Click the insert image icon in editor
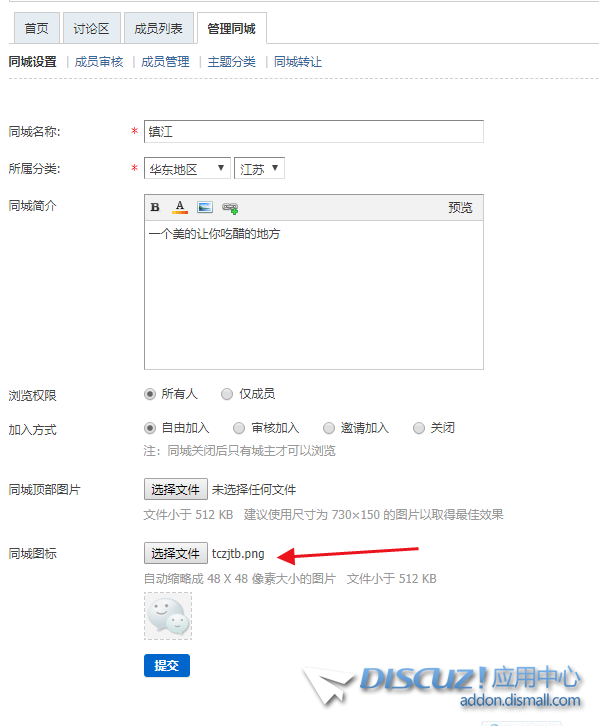This screenshot has height=726, width=599. pos(205,207)
